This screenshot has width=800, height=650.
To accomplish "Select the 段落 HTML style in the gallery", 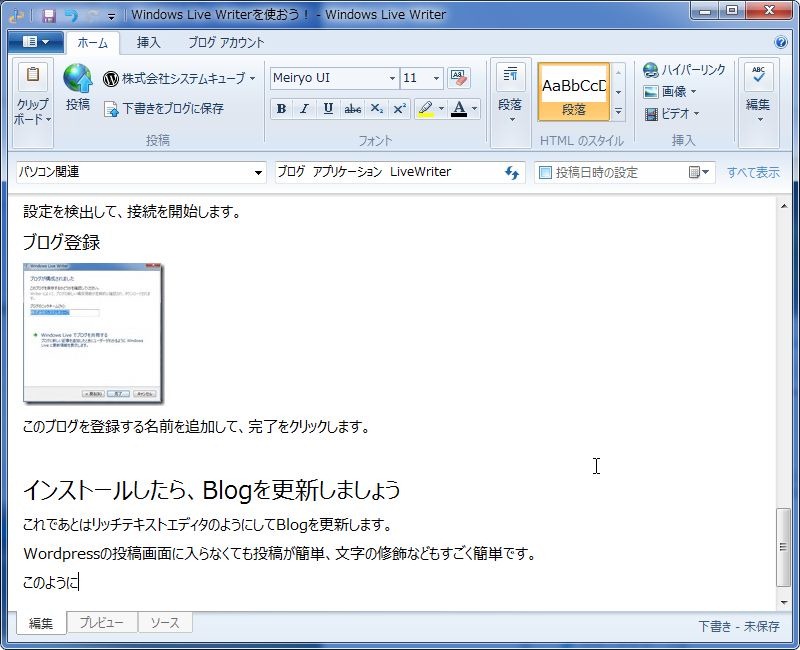I will pos(573,92).
